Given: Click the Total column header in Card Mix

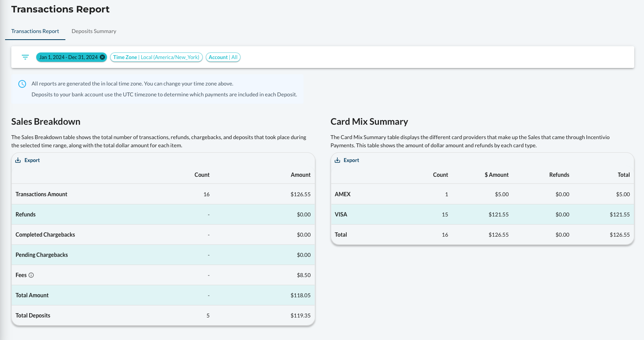Looking at the screenshot, I should 624,175.
